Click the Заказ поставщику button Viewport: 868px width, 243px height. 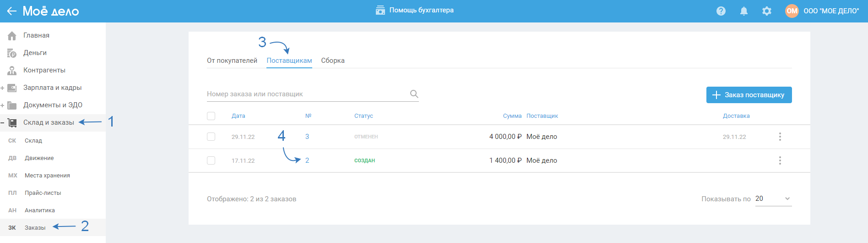point(749,95)
